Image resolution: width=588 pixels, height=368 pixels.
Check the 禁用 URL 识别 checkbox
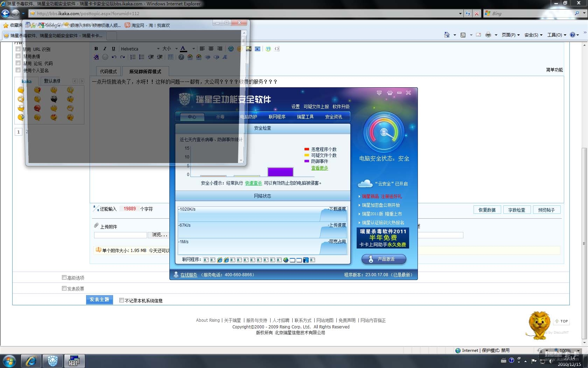tap(18, 49)
